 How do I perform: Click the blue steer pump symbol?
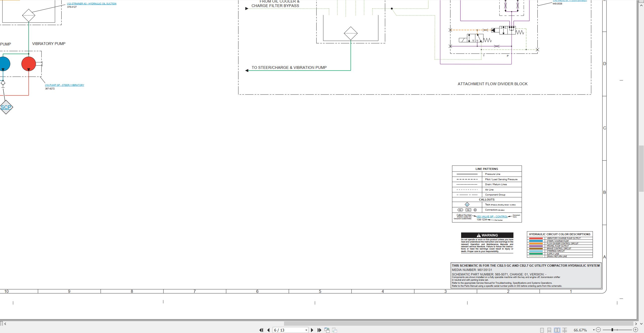coord(4,64)
